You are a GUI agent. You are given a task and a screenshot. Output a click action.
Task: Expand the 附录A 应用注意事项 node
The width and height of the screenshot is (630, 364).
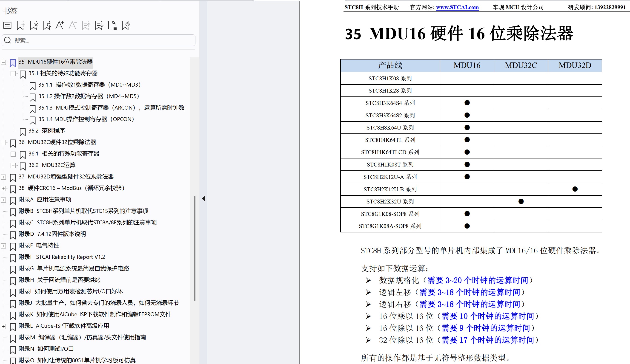(3, 200)
